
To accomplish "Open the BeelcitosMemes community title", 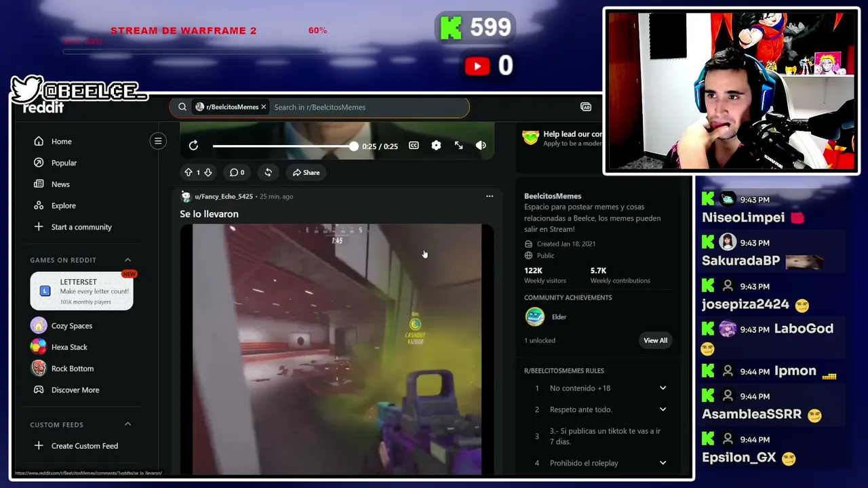I will pos(553,196).
